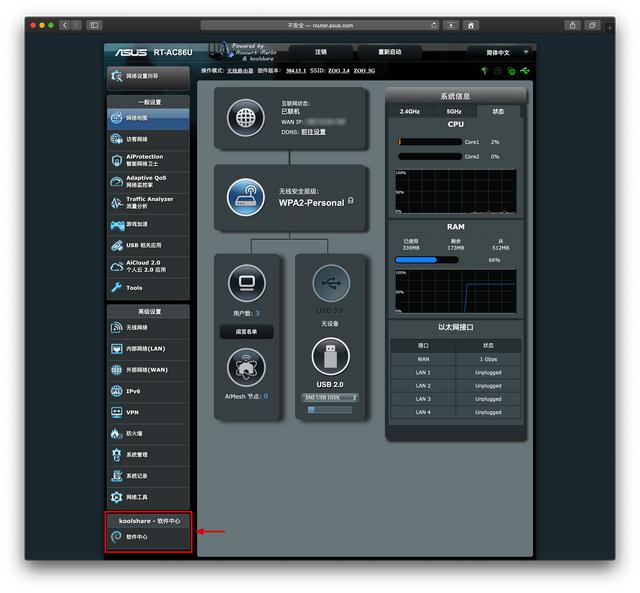The image size is (640, 593).
Task: Open system log icon
Action: pos(116,476)
